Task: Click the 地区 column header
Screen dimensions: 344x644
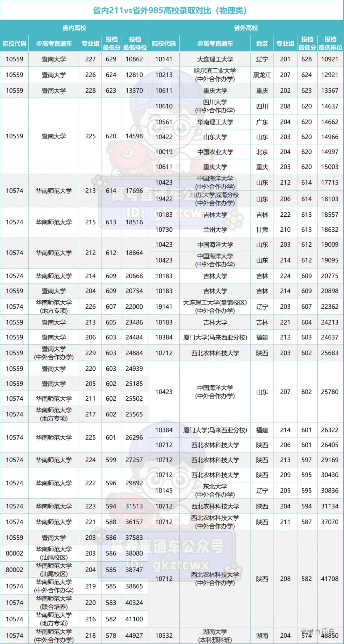Action: tap(262, 44)
